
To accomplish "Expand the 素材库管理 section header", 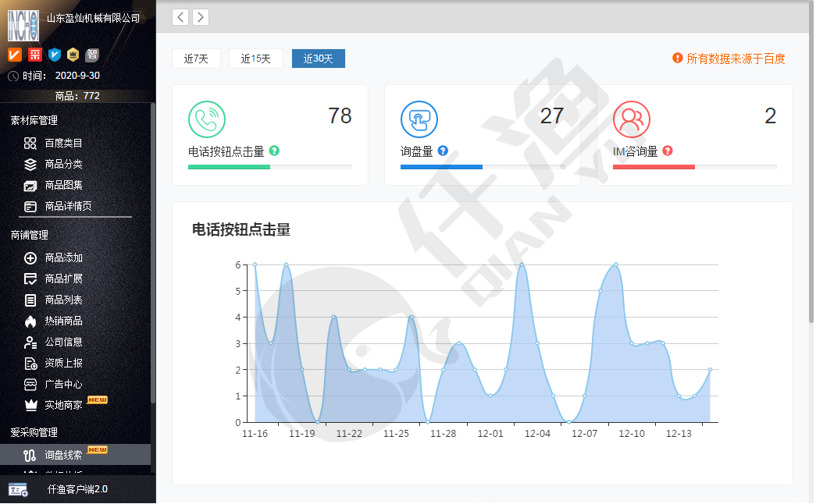I will [34, 121].
